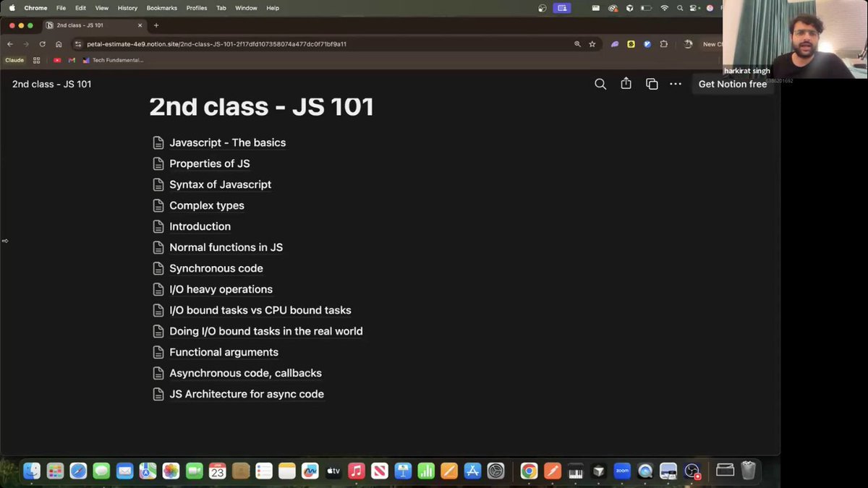868x488 pixels.
Task: Open the Tab menu
Action: point(221,8)
